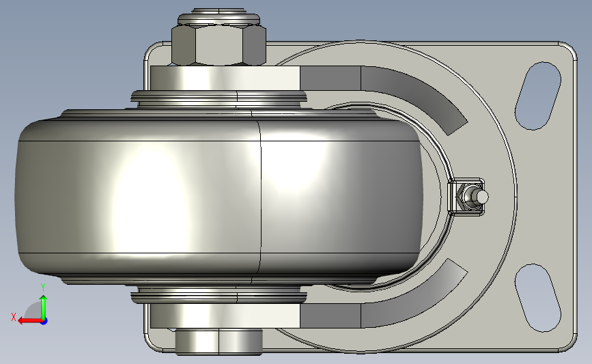Viewport: 592px width, 364px height.
Task: Click the blue Z axis dot of the triad
Action: [44, 322]
